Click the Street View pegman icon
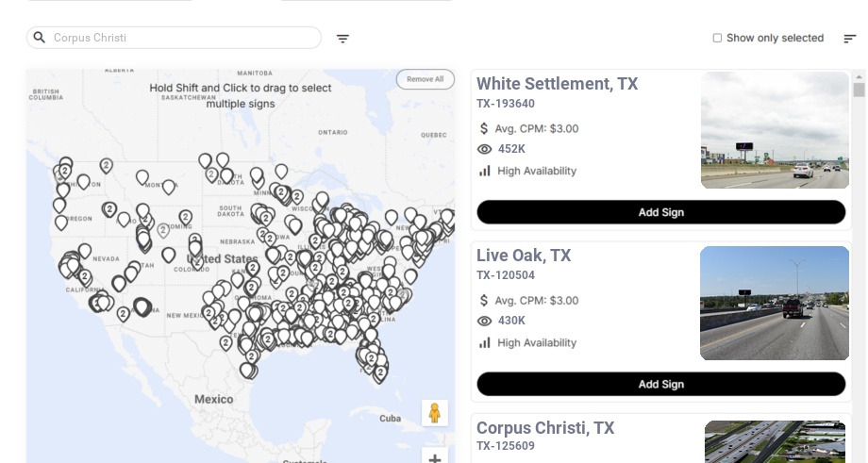This screenshot has width=868, height=463. (x=434, y=413)
